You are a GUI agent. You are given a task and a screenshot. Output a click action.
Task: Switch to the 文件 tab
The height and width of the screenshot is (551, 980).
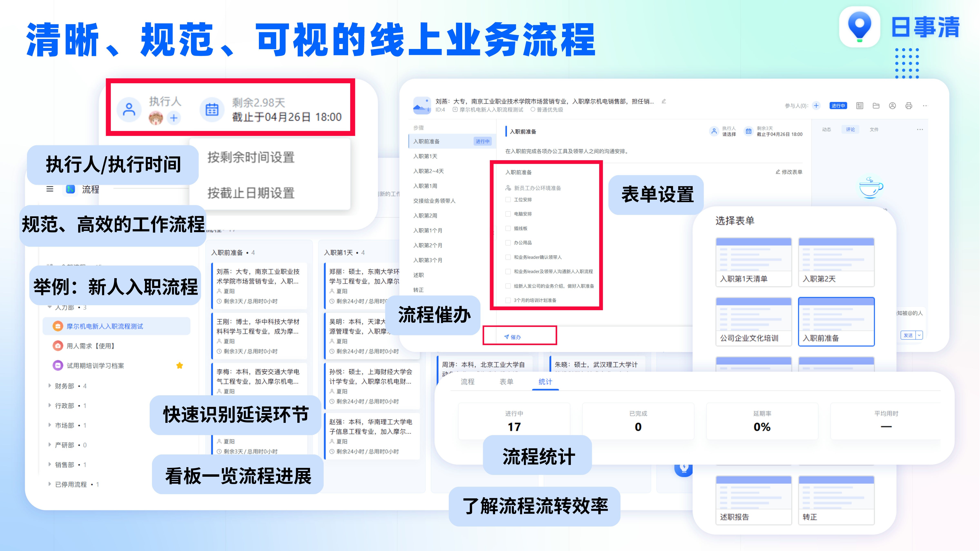(x=874, y=130)
